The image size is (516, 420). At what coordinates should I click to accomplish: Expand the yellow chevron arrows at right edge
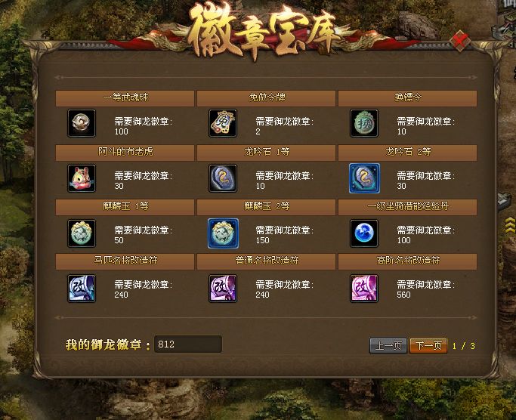click(510, 225)
